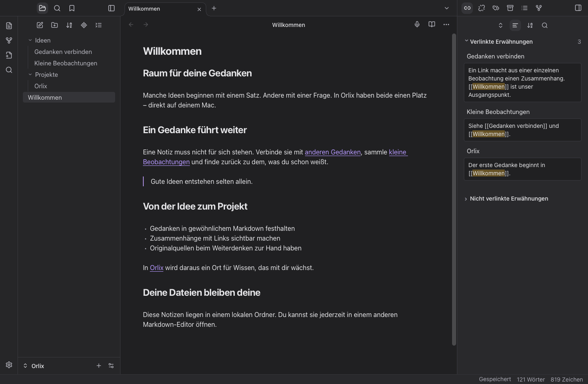Collapse all folders in the explorer

point(99,25)
